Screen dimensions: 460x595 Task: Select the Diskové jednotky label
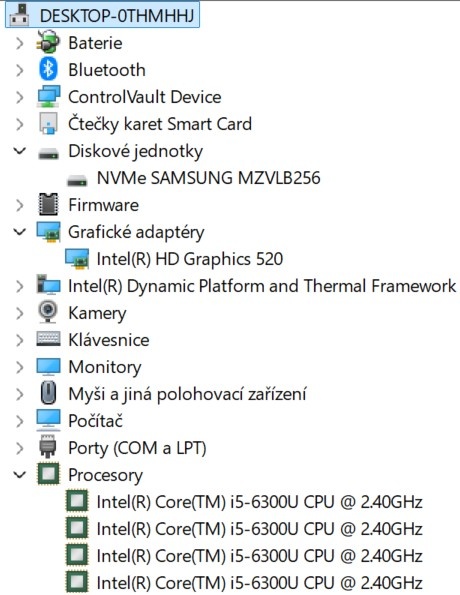click(x=135, y=151)
